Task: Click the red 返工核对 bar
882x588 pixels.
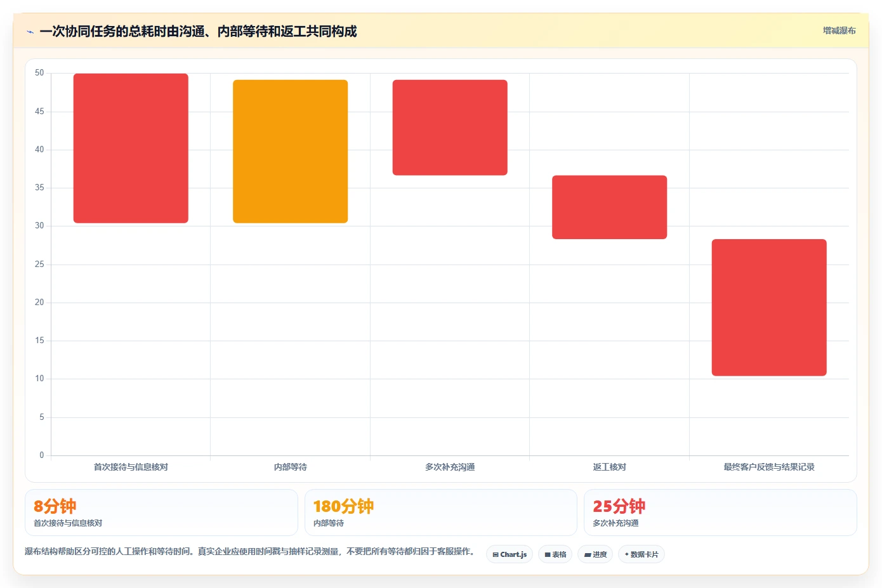Action: point(609,207)
